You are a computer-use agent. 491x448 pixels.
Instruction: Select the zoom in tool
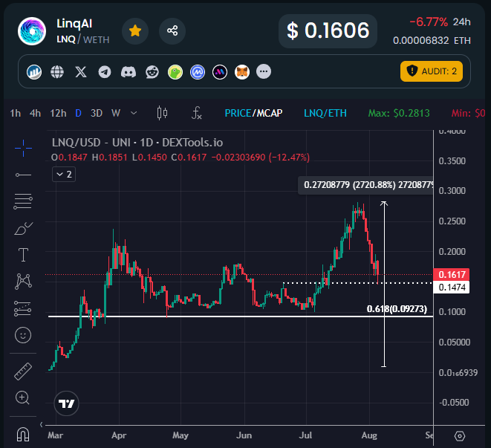click(x=22, y=398)
